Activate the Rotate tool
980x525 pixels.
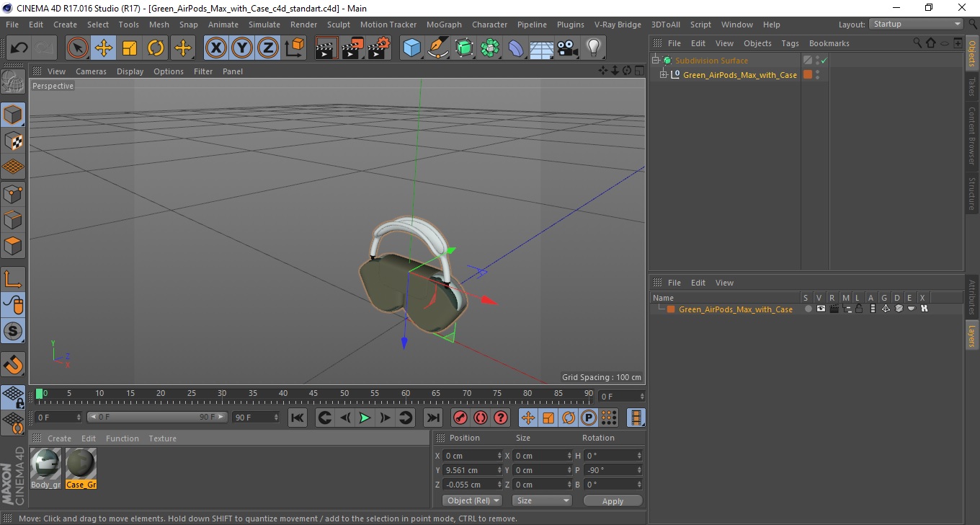pyautogui.click(x=156, y=48)
